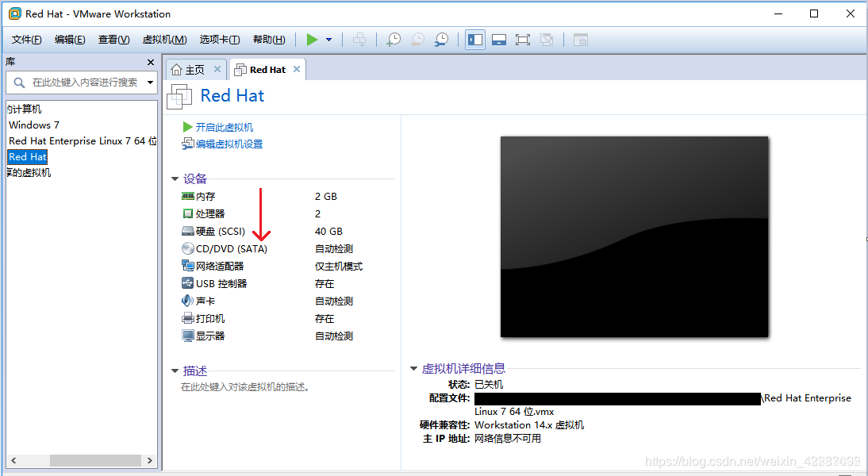
Task: Select Windows 7 in the library
Action: point(34,125)
